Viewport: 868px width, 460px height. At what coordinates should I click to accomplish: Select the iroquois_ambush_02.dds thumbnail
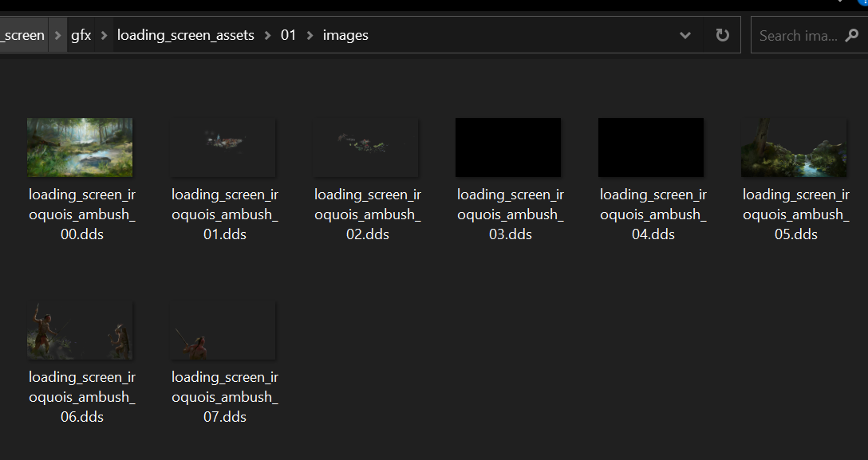click(x=366, y=147)
